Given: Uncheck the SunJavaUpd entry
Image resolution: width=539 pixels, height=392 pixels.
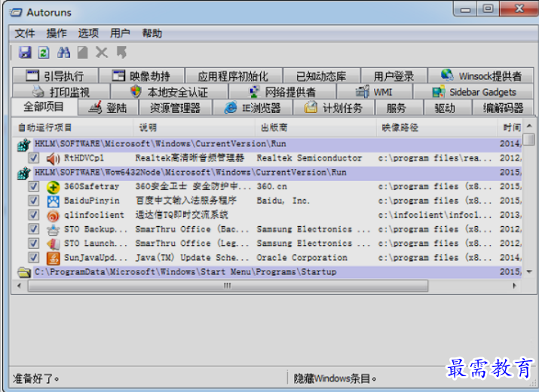Looking at the screenshot, I should point(33,258).
